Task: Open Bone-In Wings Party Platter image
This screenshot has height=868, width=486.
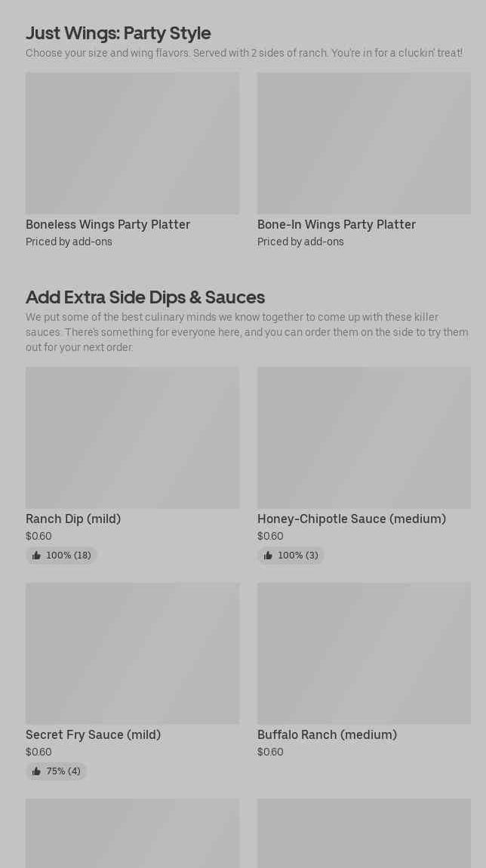Action: (x=364, y=143)
